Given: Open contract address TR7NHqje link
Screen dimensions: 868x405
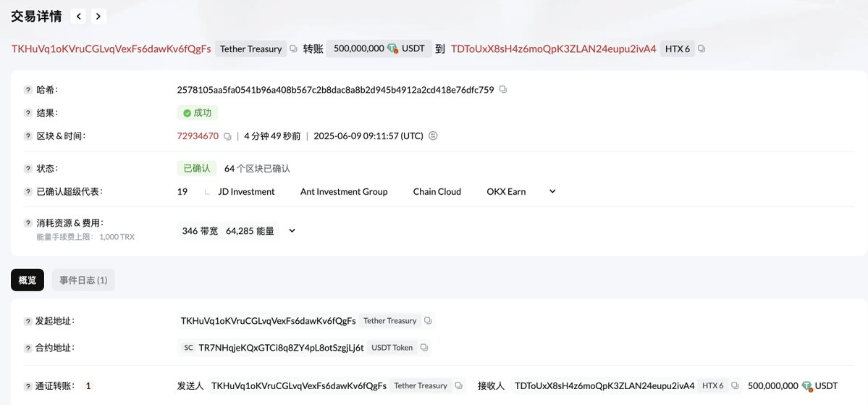Looking at the screenshot, I should tap(281, 348).
